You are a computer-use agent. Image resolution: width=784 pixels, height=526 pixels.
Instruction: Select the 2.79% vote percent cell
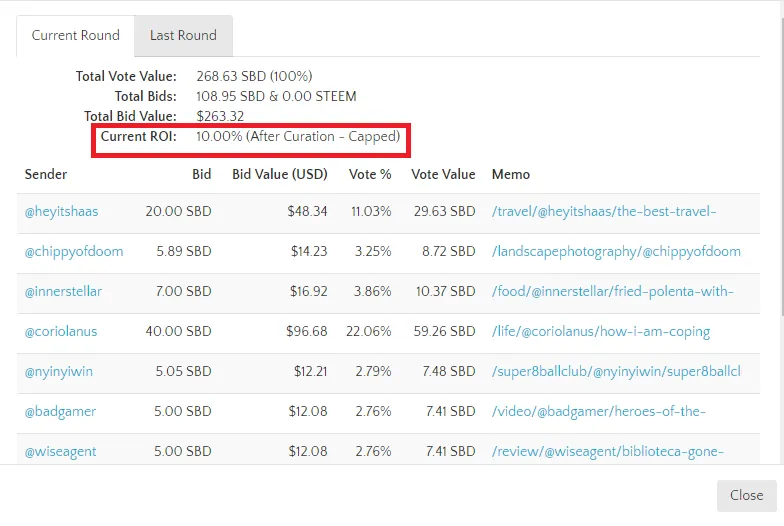[374, 372]
